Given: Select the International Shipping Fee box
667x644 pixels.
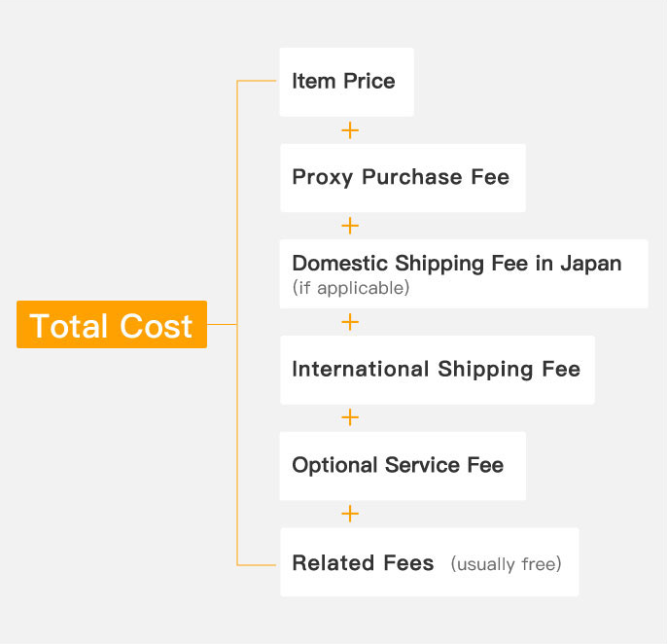Looking at the screenshot, I should (437, 370).
